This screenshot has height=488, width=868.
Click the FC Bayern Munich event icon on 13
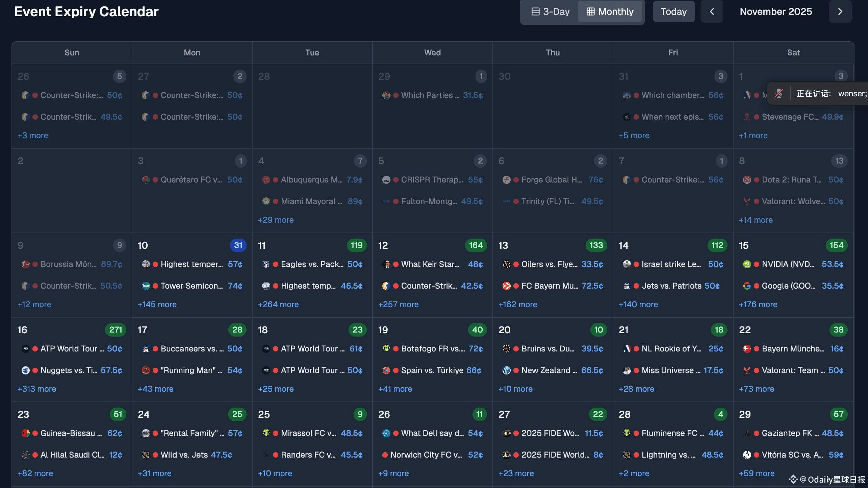click(506, 286)
